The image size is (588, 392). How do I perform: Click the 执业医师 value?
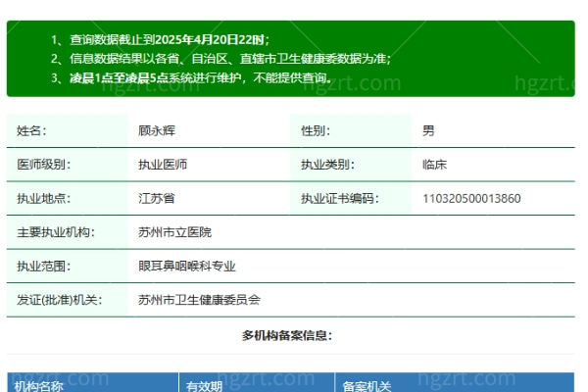(163, 165)
